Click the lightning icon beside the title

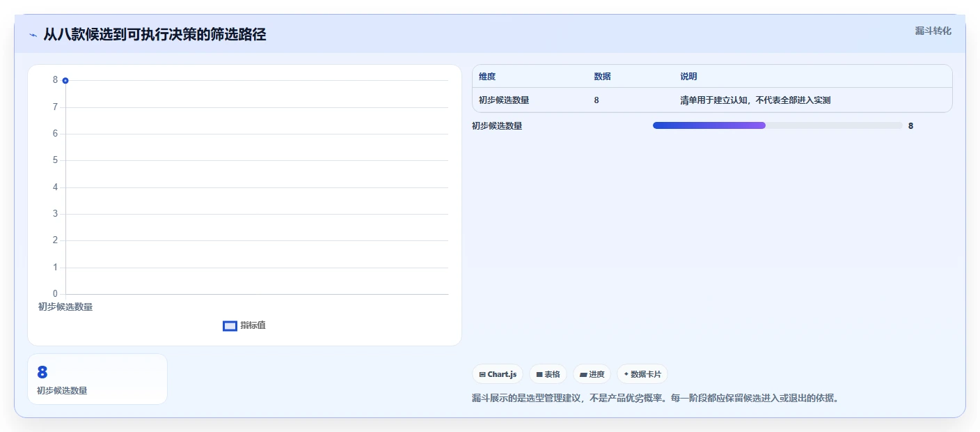click(33, 35)
